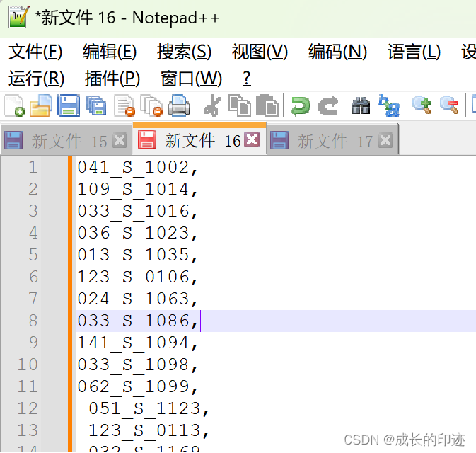
Task: Click the text 013_S_1035,
Action: 137,256
